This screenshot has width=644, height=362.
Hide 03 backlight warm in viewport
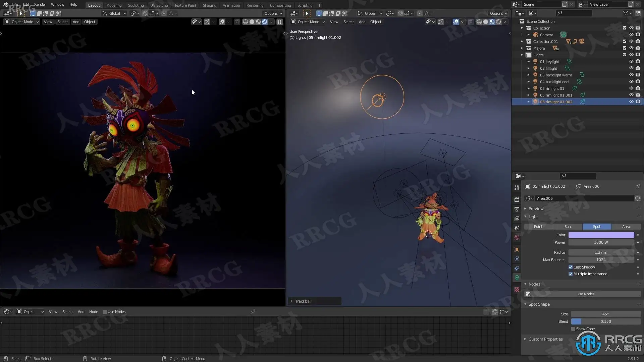(x=631, y=75)
